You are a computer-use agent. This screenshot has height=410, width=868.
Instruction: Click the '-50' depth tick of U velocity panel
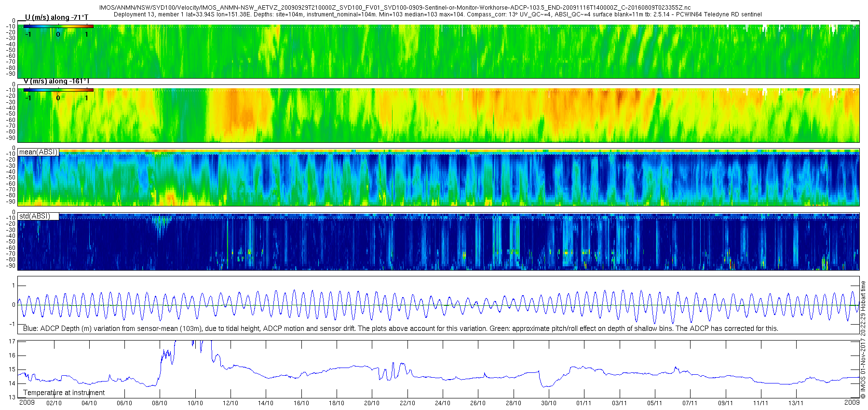click(11, 50)
